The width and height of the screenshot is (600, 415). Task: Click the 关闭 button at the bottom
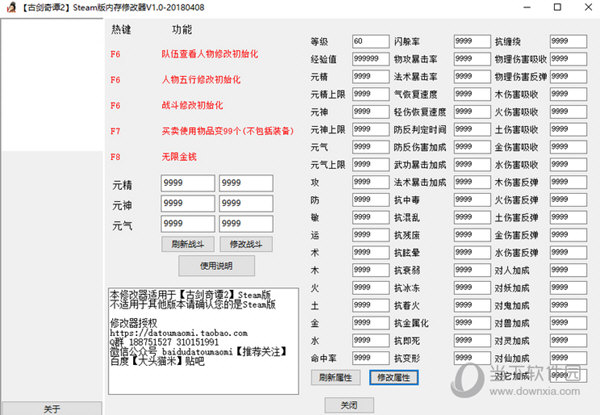point(349,405)
